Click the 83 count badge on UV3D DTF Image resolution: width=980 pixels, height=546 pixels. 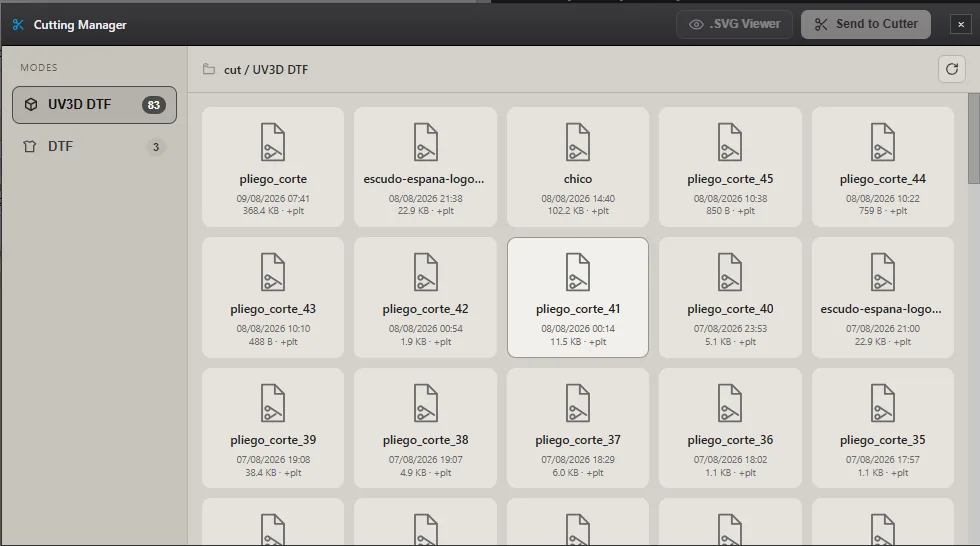[x=154, y=105]
